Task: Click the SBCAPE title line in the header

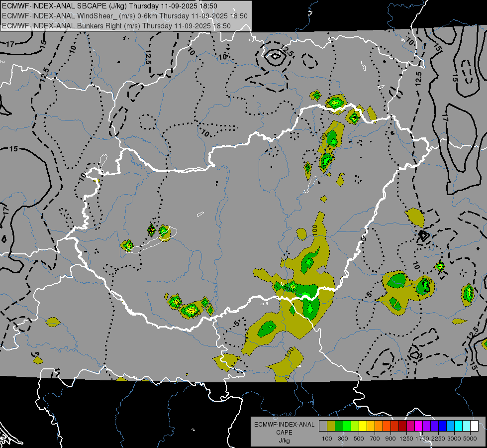Action: coord(109,6)
